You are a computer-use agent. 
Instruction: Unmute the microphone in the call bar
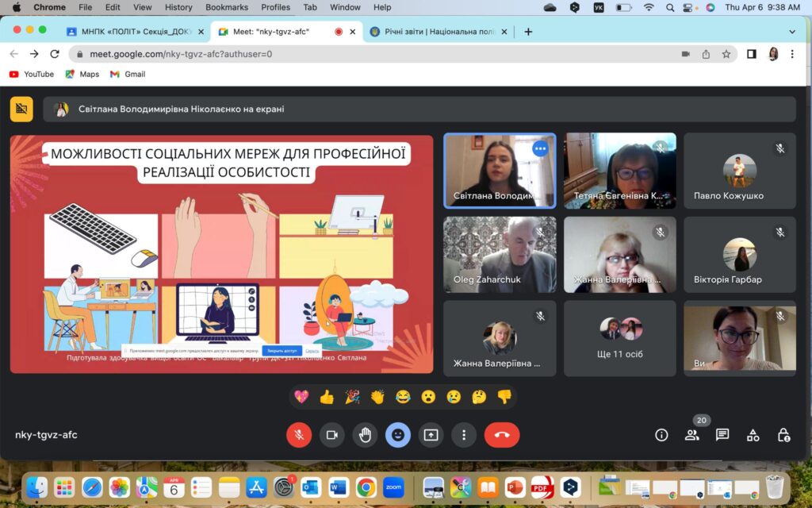click(x=299, y=435)
